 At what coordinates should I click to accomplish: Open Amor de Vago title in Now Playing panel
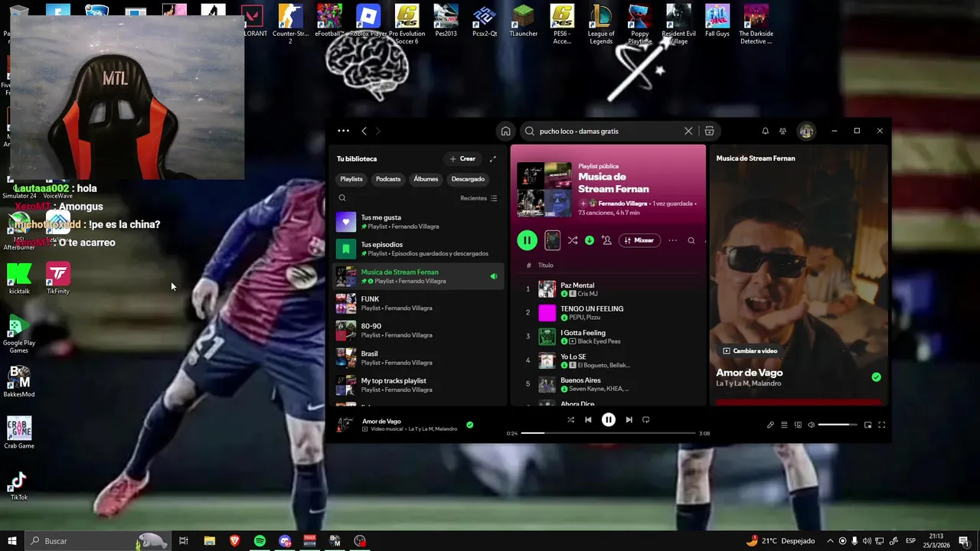point(750,373)
